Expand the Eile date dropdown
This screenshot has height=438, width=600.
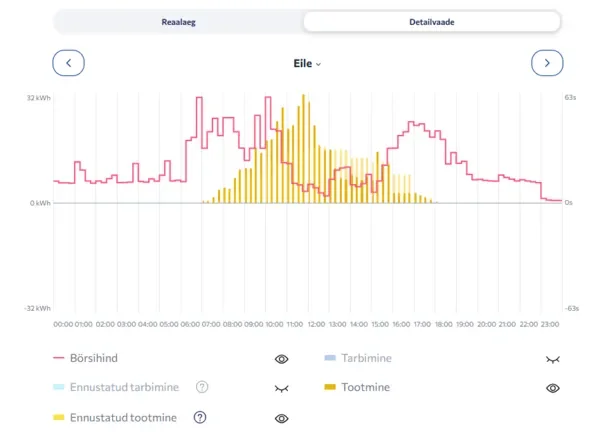click(305, 63)
